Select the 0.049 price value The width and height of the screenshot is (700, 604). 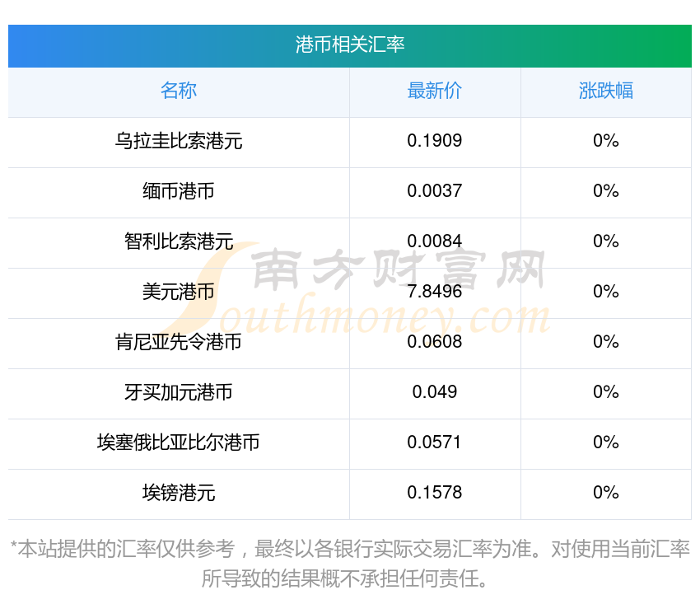(434, 392)
